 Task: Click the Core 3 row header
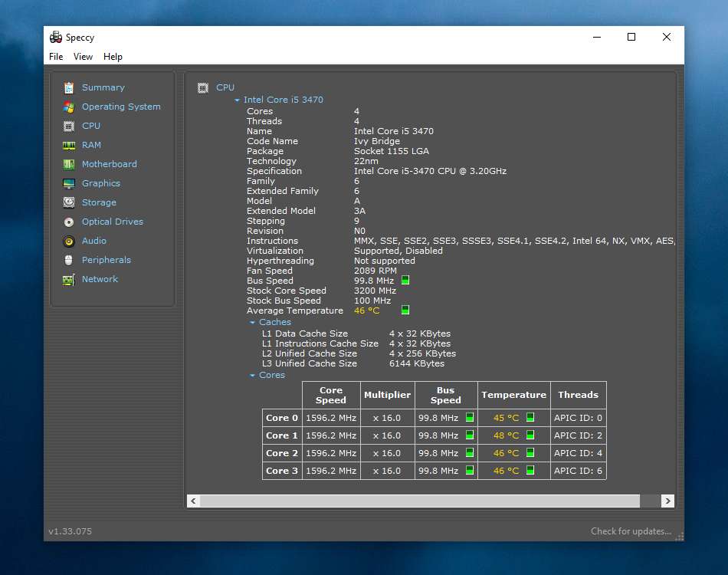point(282,471)
